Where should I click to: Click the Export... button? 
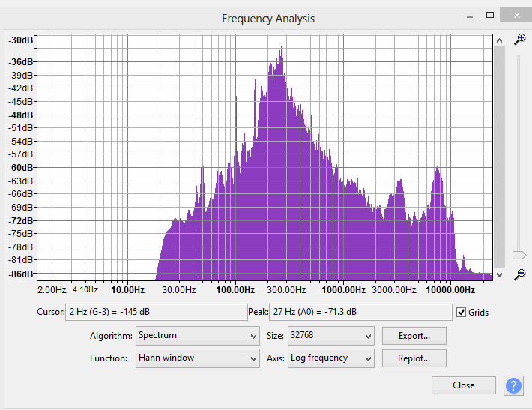point(414,336)
